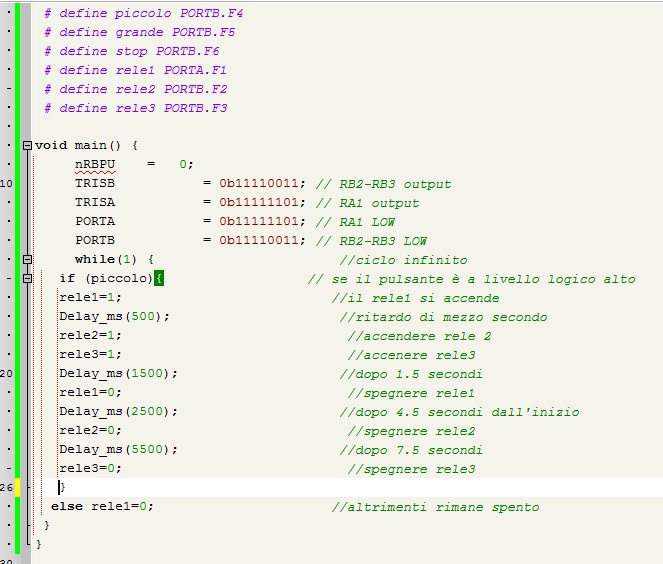Viewport: 663px width, 564px height.
Task: Click line number 20 in the gutter
Action: click(7, 373)
